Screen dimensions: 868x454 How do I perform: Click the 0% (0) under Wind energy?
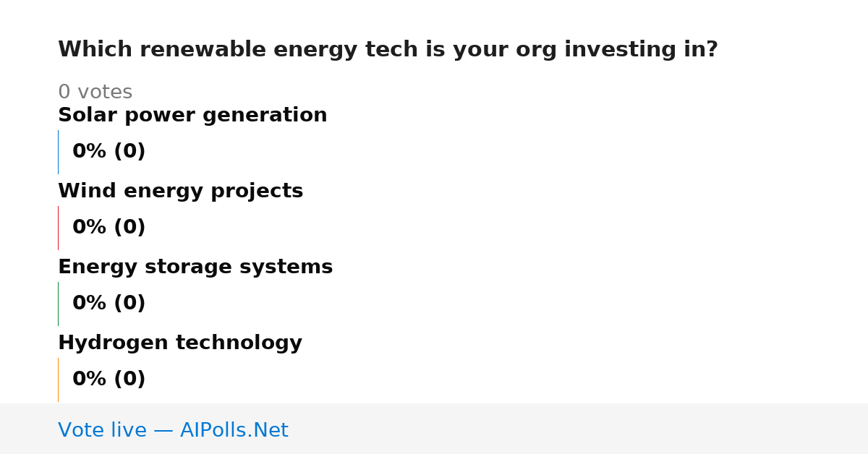(109, 228)
